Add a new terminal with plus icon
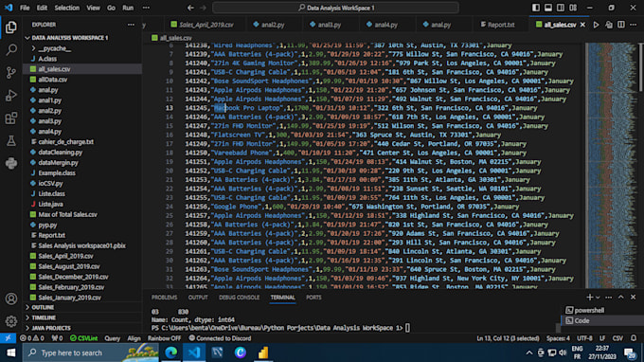This screenshot has width=644, height=362. pyautogui.click(x=589, y=297)
